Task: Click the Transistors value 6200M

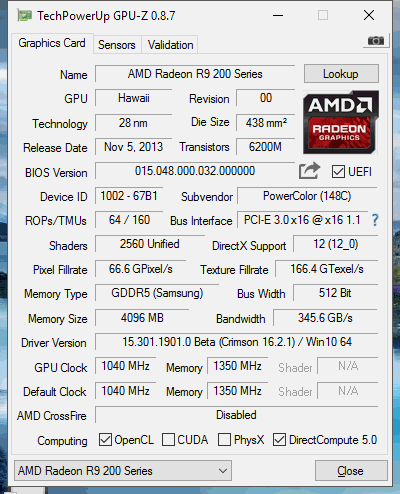Action: click(266, 147)
